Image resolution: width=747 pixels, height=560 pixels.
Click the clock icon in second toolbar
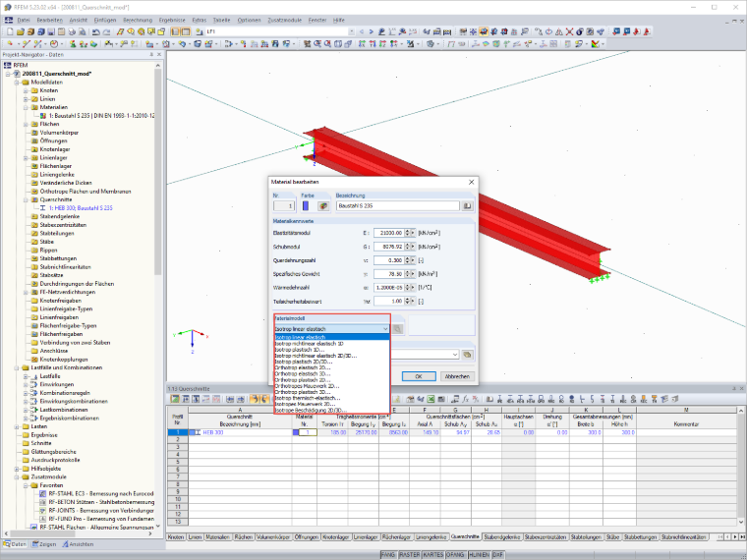click(54, 44)
